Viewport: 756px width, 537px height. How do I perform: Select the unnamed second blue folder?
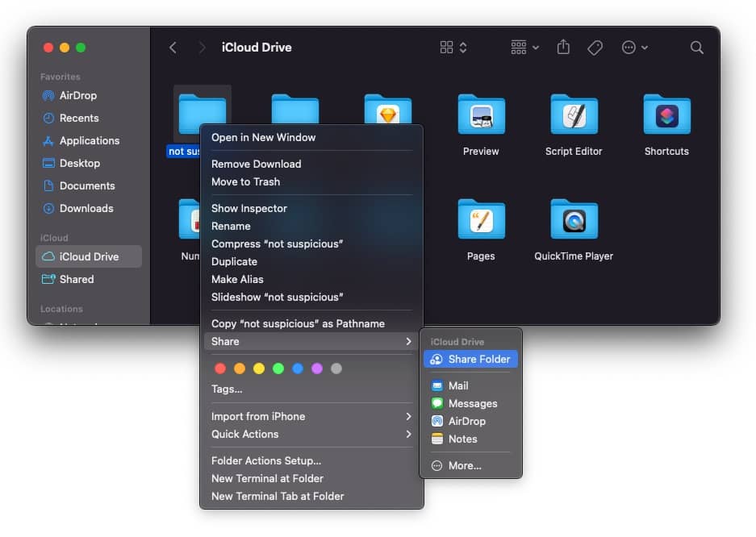coord(295,110)
